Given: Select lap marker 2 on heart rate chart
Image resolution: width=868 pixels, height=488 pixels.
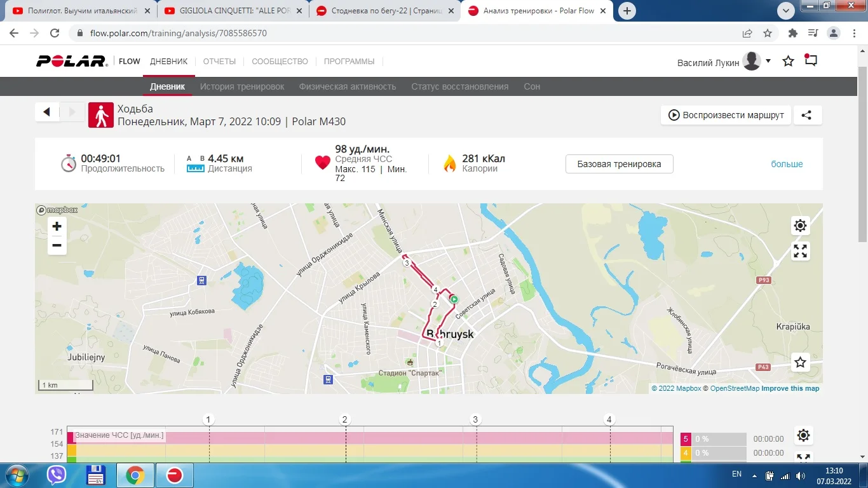Looking at the screenshot, I should click(x=345, y=419).
